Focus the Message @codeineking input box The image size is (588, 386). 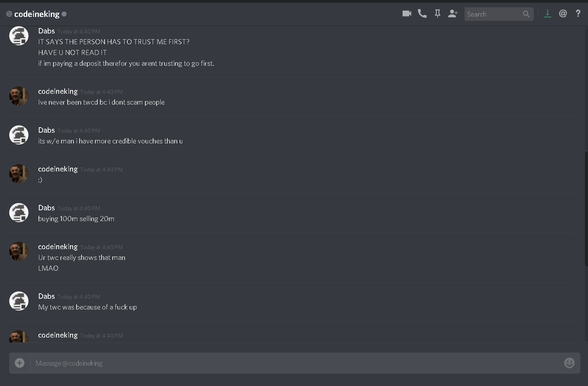tap(296, 363)
